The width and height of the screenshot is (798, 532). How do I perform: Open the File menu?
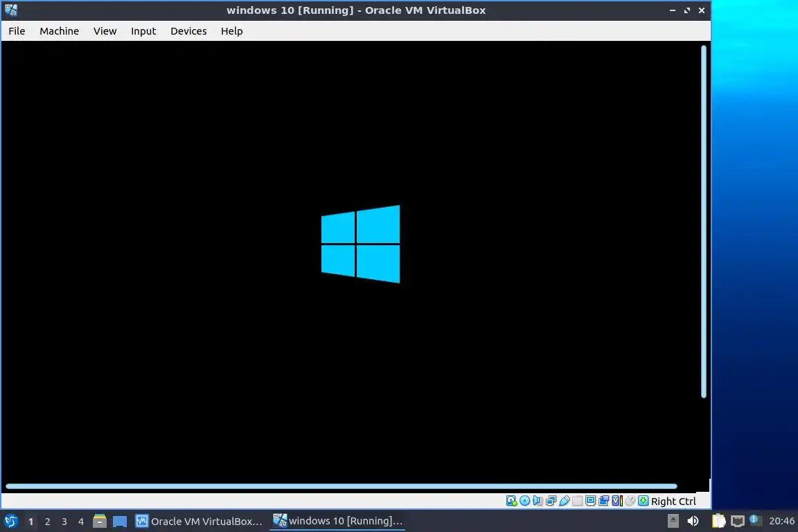17,31
